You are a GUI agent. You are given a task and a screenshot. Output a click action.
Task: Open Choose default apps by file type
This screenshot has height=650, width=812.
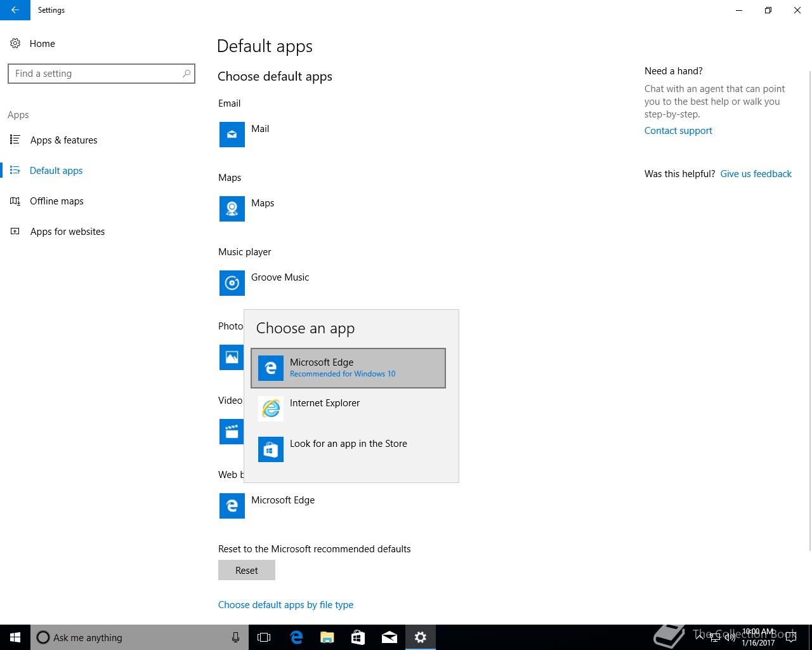click(x=285, y=605)
